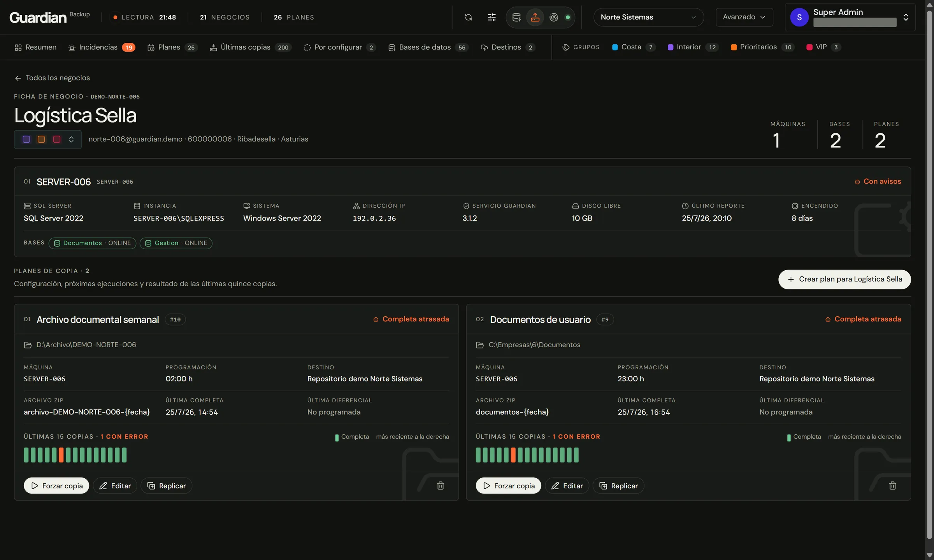Click the radar target icon

[x=554, y=17]
